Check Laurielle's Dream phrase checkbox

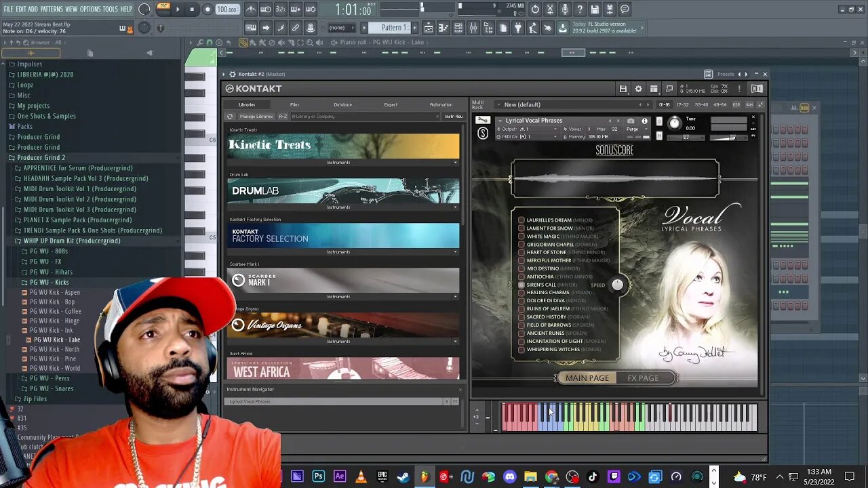pyautogui.click(x=521, y=220)
